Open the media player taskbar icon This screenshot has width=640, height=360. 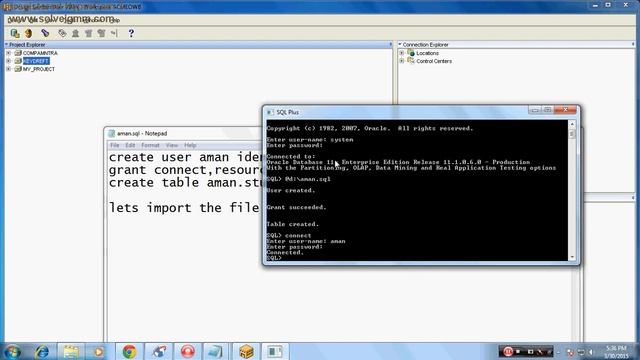click(98, 352)
